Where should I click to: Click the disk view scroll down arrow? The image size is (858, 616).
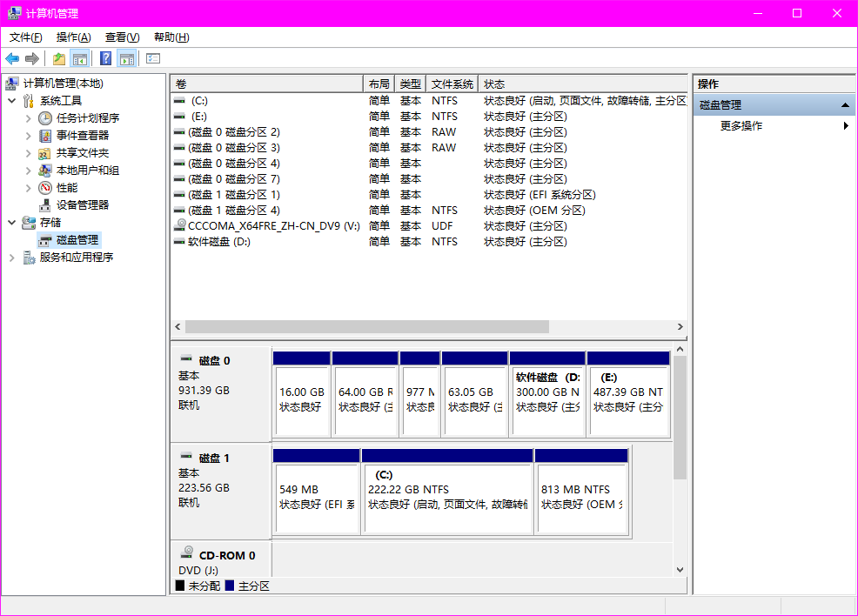pyautogui.click(x=680, y=570)
